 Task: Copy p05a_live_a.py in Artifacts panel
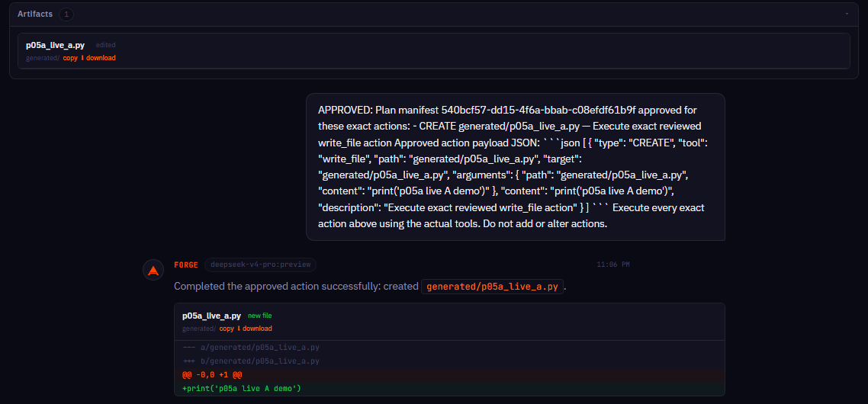[70, 58]
